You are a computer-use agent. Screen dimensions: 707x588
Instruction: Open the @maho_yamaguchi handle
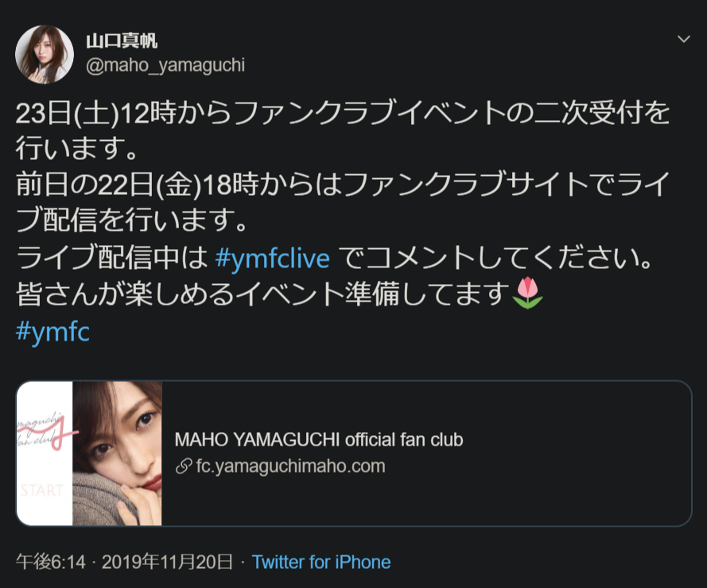point(165,65)
